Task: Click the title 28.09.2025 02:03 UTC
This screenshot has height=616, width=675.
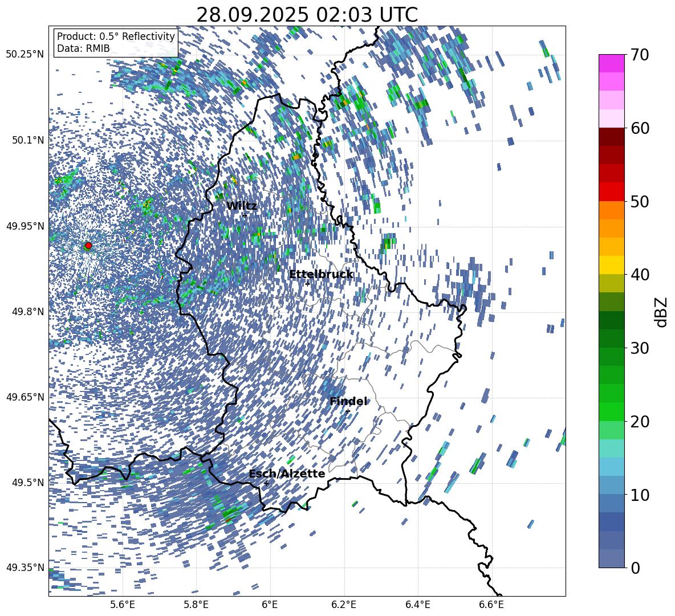Action: pos(307,15)
